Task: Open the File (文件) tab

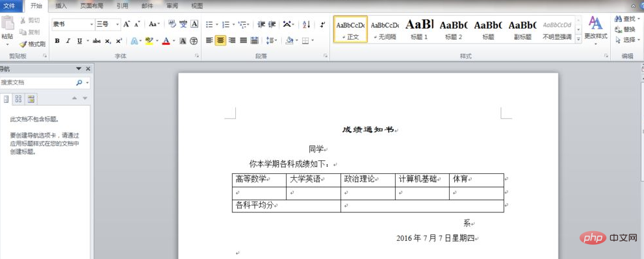Action: click(9, 6)
